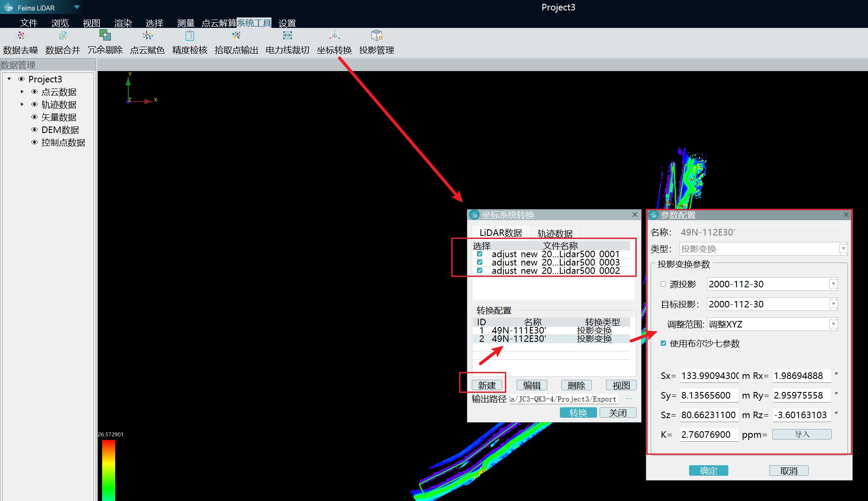The image size is (868, 501).
Task: Click the 数据去噪 denoise tool icon
Action: (21, 36)
